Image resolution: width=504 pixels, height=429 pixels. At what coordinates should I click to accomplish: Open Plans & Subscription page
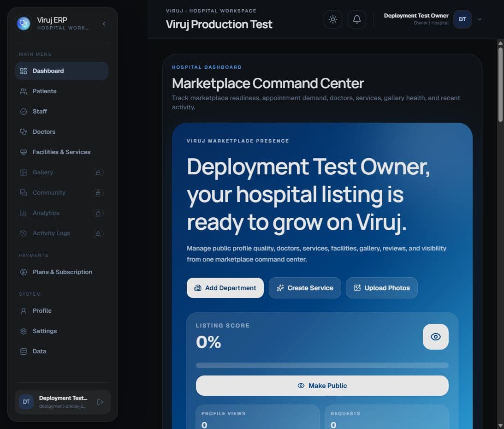[x=62, y=272]
